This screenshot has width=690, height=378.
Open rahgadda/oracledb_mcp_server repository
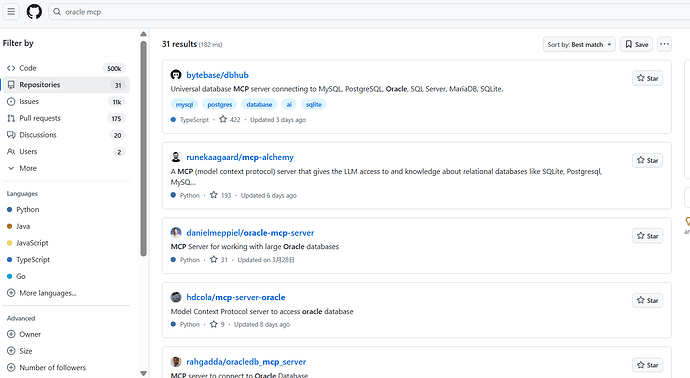(x=246, y=362)
